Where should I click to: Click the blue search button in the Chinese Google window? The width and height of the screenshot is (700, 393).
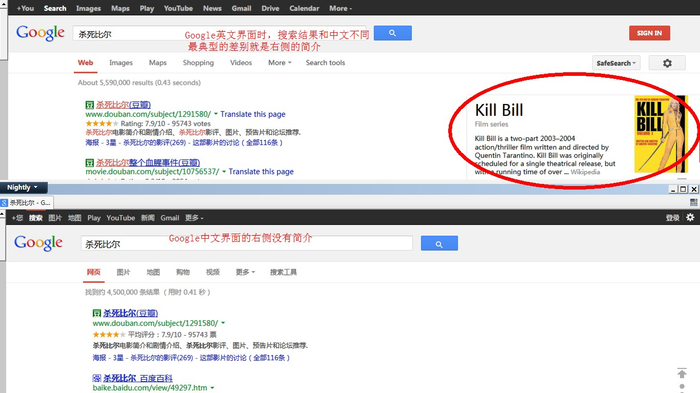[439, 243]
